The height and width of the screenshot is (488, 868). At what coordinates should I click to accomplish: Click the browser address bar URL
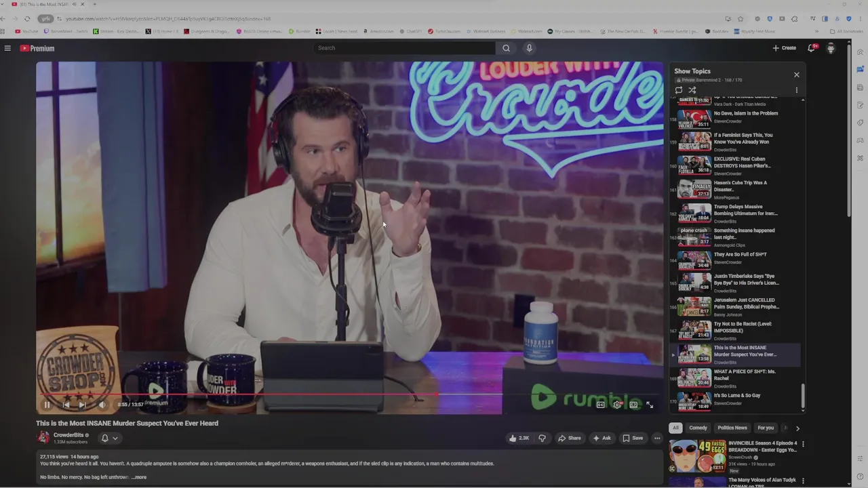[168, 18]
